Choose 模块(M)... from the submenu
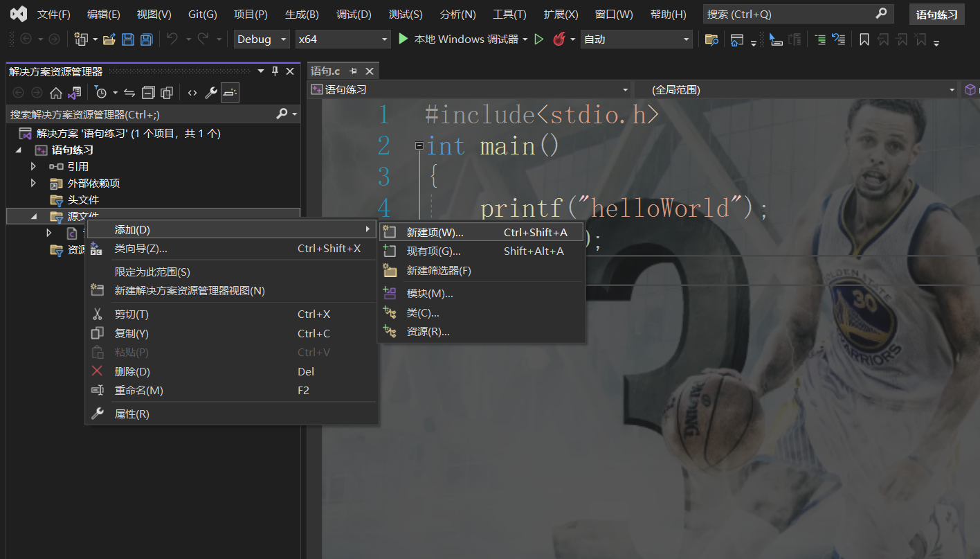Screen dimensions: 980x559 [x=481, y=294]
